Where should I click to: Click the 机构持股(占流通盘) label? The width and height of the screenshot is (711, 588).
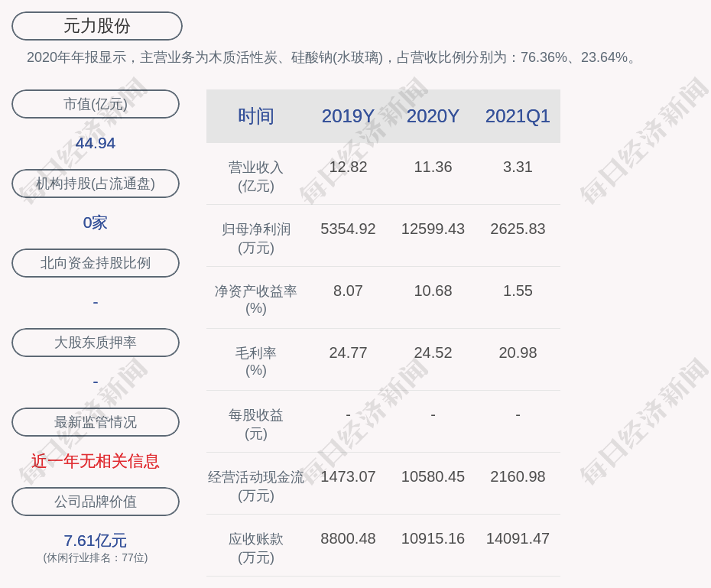(x=96, y=184)
